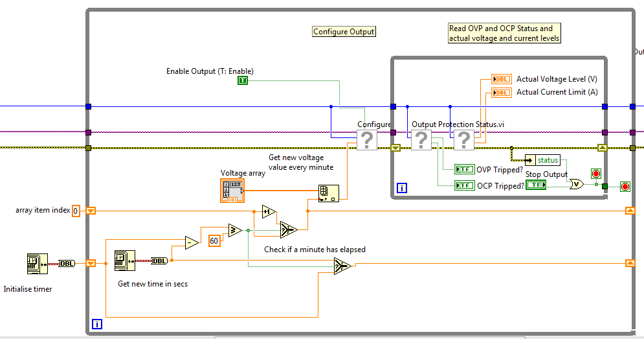Select the Actual Voltage Level (V) indicator
This screenshot has width=644, height=339.
tap(502, 79)
